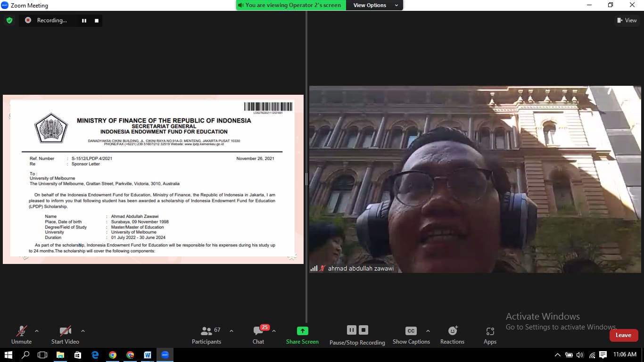Pause recording in the bottom toolbar
Screen dimensions: 644x362
click(x=352, y=330)
